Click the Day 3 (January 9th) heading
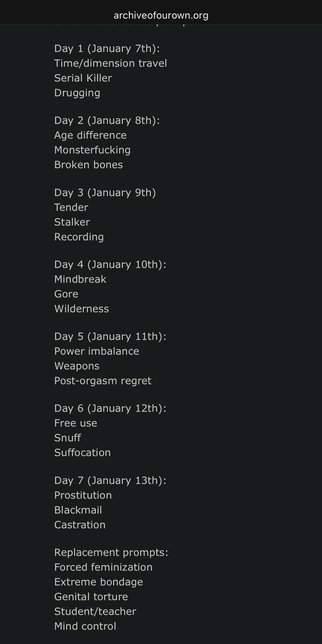 (x=105, y=193)
